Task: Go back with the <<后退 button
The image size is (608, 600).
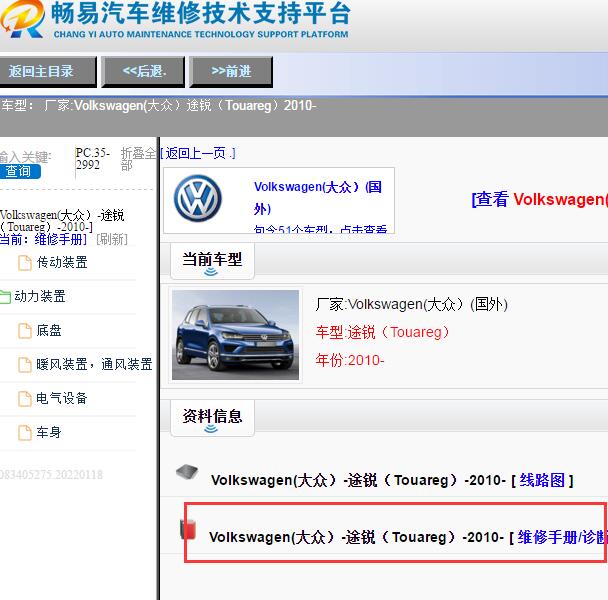Action: (143, 71)
